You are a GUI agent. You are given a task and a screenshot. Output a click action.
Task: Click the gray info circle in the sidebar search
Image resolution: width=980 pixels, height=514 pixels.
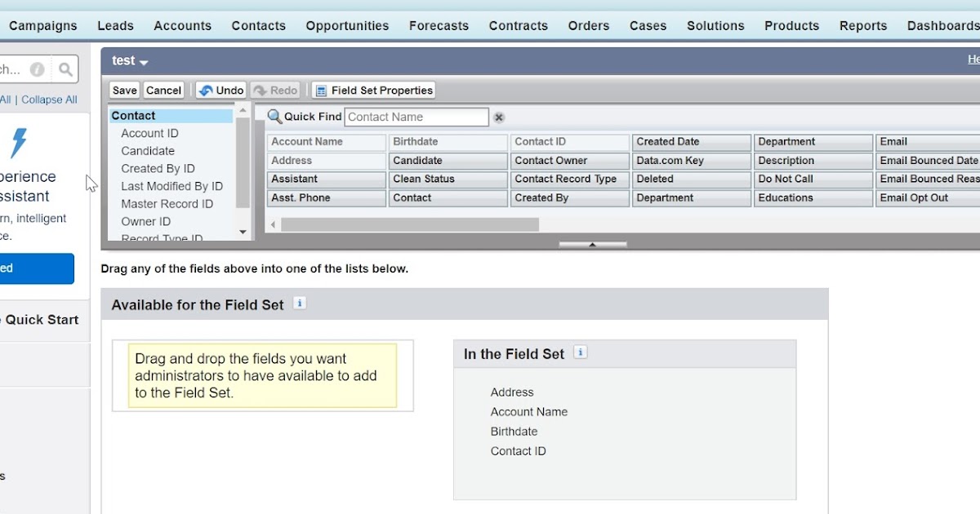pos(36,69)
